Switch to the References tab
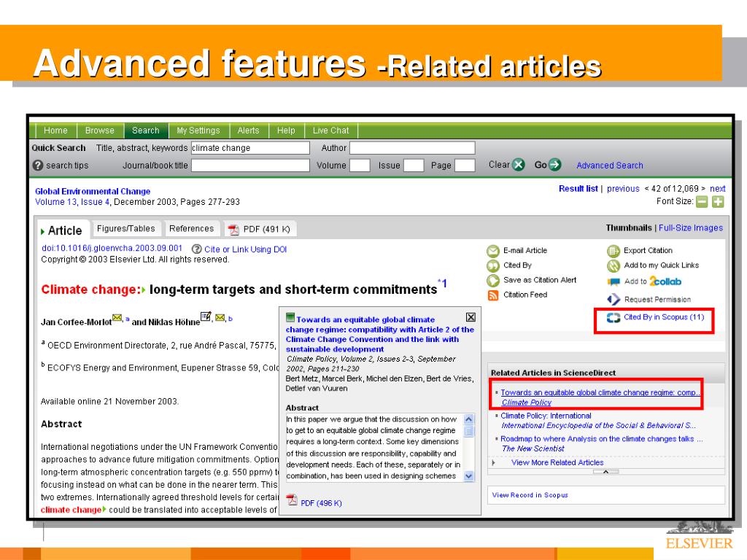 (x=192, y=228)
